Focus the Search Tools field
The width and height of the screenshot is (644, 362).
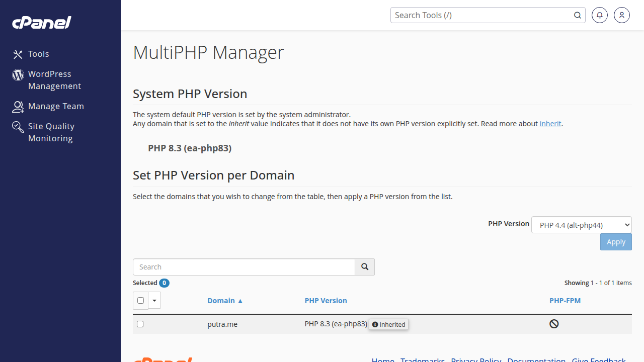click(482, 15)
